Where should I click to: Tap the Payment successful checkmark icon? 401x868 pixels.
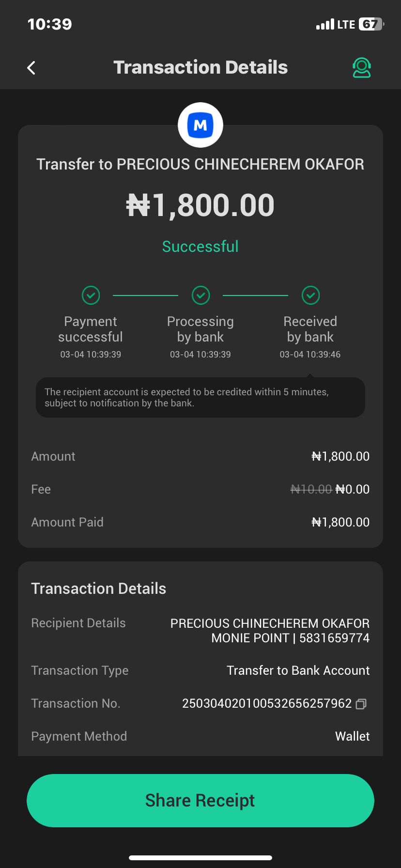(91, 295)
